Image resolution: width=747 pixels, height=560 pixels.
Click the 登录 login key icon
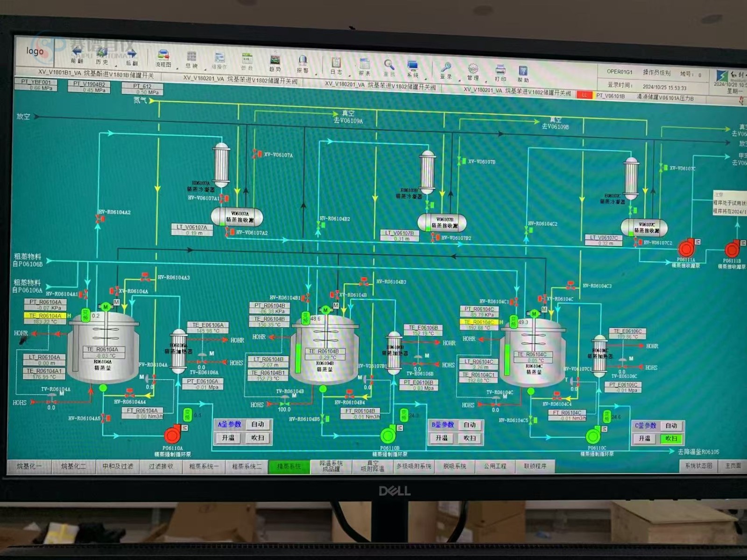(x=446, y=67)
